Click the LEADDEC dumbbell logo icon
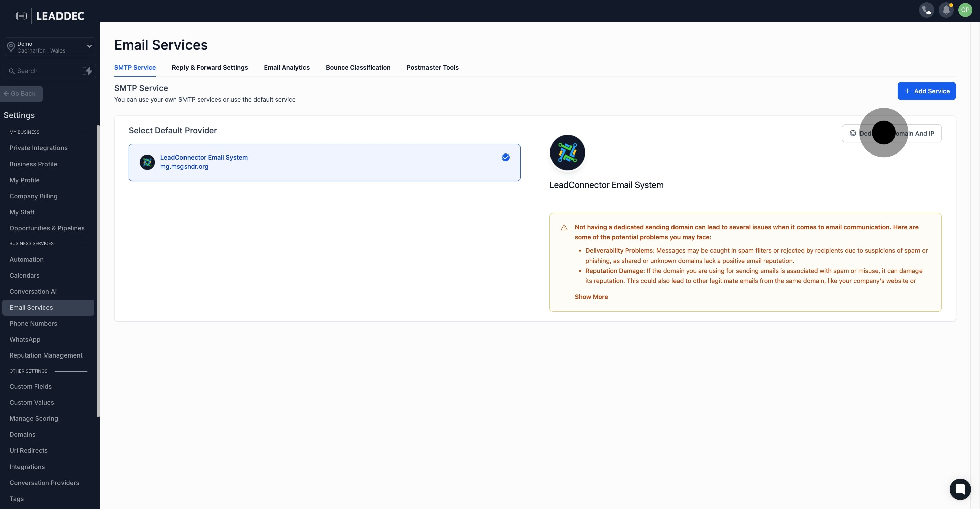The width and height of the screenshot is (980, 509). coord(21,16)
